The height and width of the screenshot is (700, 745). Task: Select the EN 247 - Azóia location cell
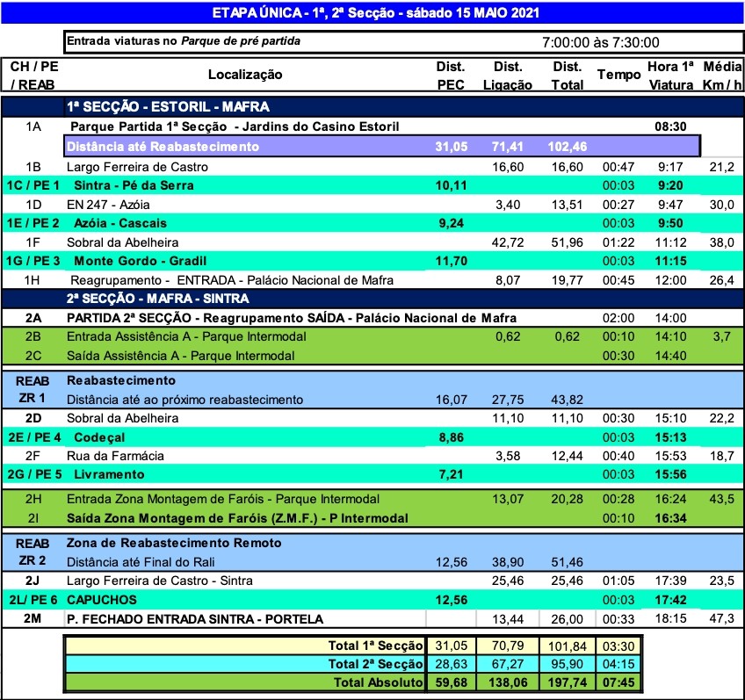click(111, 205)
